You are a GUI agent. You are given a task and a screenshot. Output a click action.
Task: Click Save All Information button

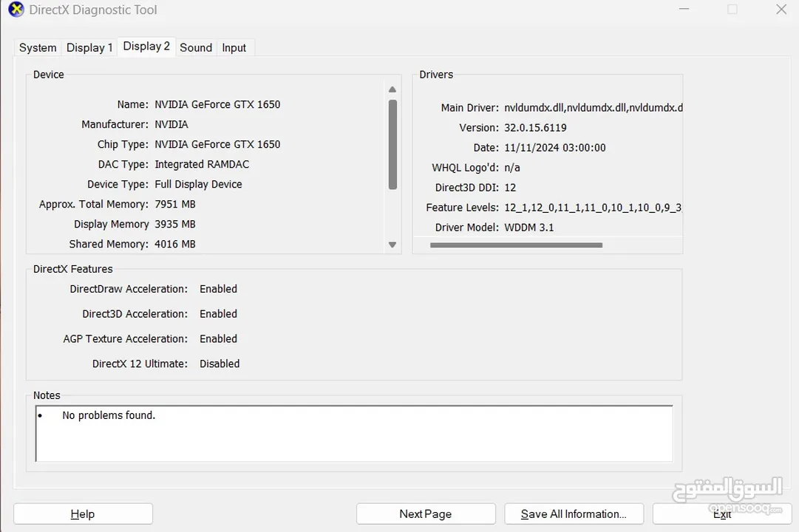(574, 514)
